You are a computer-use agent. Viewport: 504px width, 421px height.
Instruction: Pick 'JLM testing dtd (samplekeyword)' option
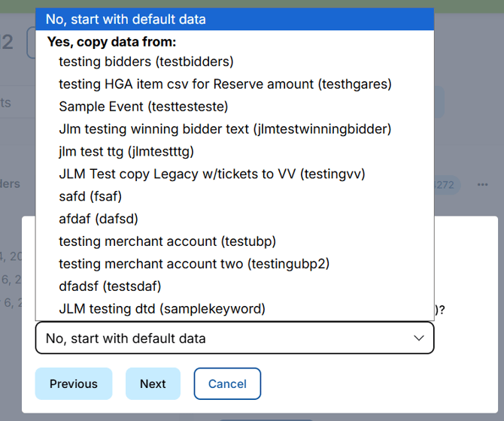click(162, 308)
